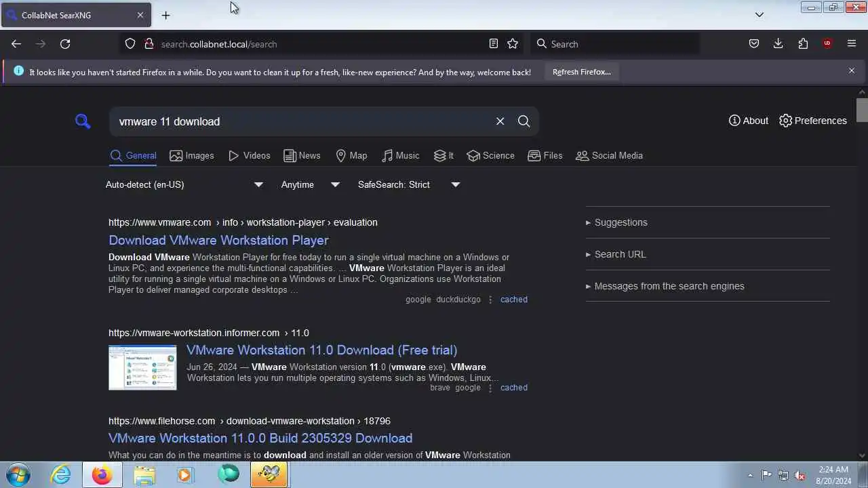
Task: Expand Messages from the search engines
Action: click(708, 286)
